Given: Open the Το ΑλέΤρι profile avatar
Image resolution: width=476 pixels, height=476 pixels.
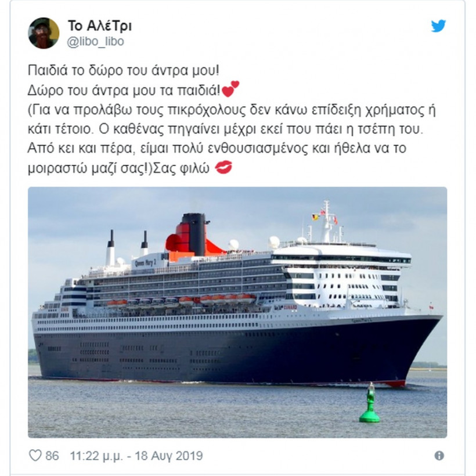Looking at the screenshot, I should tap(44, 33).
